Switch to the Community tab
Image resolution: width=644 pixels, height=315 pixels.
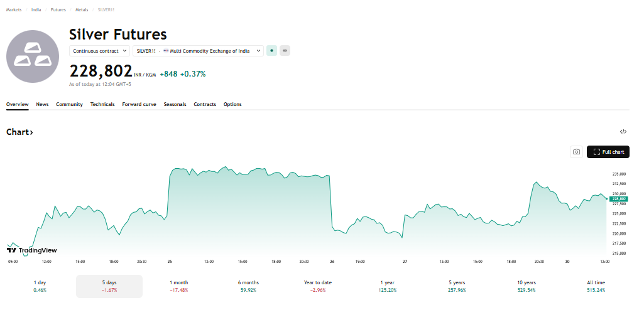[69, 104]
